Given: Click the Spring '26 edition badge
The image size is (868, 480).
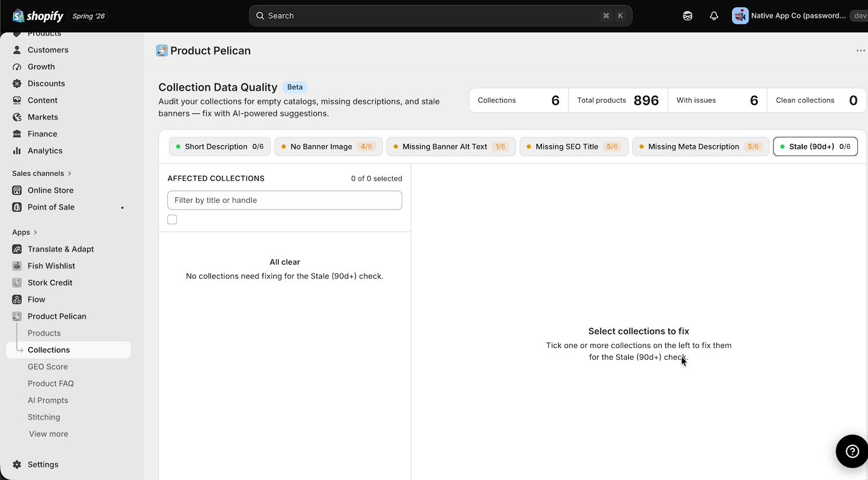Looking at the screenshot, I should [89, 16].
